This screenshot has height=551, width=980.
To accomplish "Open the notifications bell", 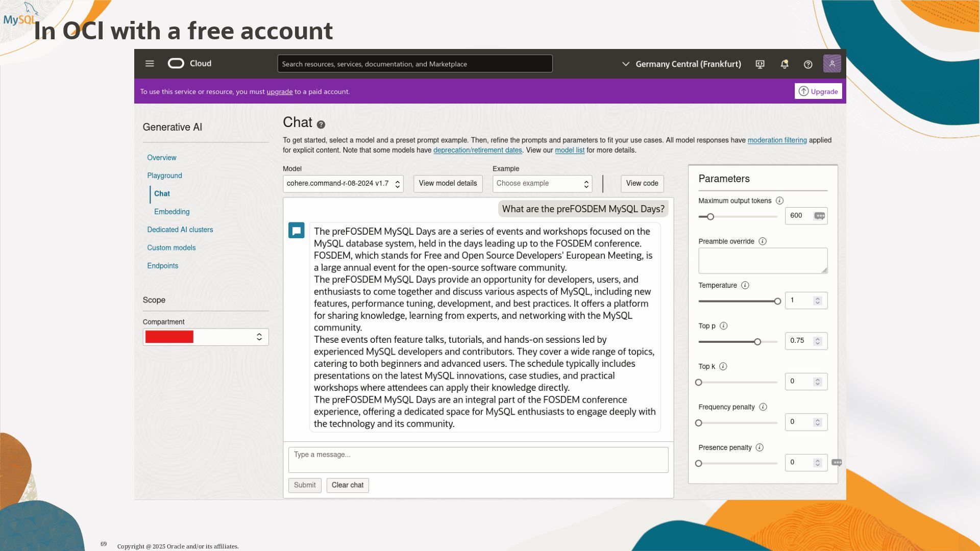I will pos(785,64).
